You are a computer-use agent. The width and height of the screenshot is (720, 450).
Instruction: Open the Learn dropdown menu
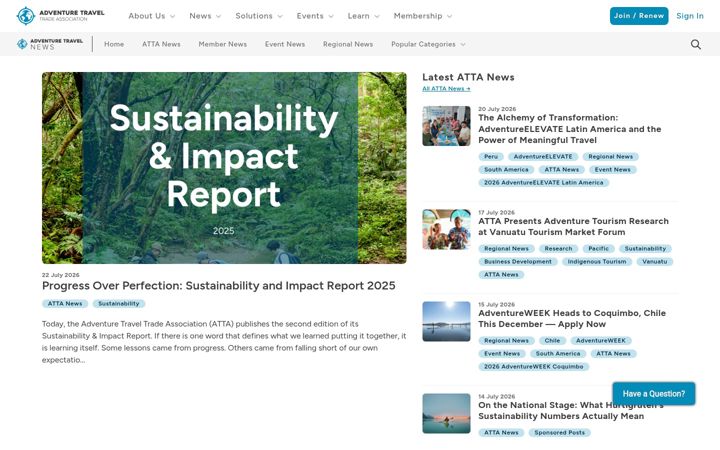364,16
